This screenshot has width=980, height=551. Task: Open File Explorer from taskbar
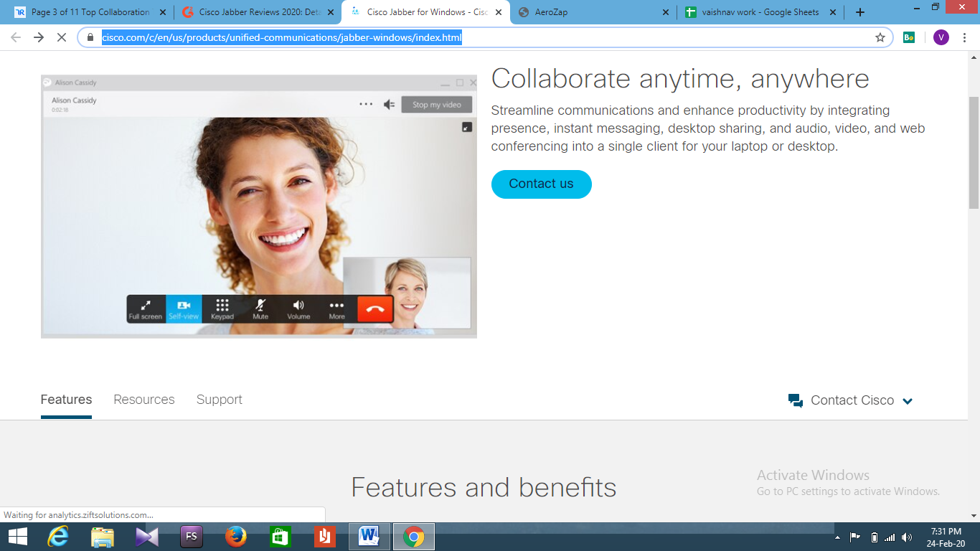[103, 537]
